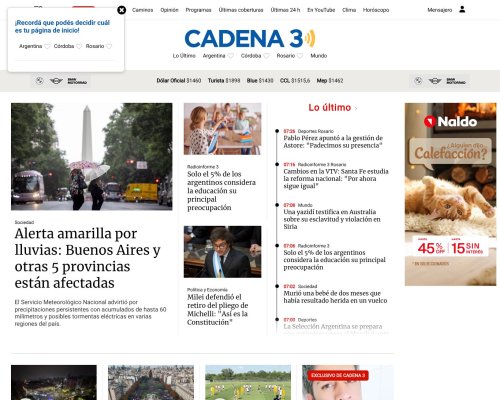Open Cambios en la VTV story
The width and height of the screenshot is (500, 400).
point(336,179)
